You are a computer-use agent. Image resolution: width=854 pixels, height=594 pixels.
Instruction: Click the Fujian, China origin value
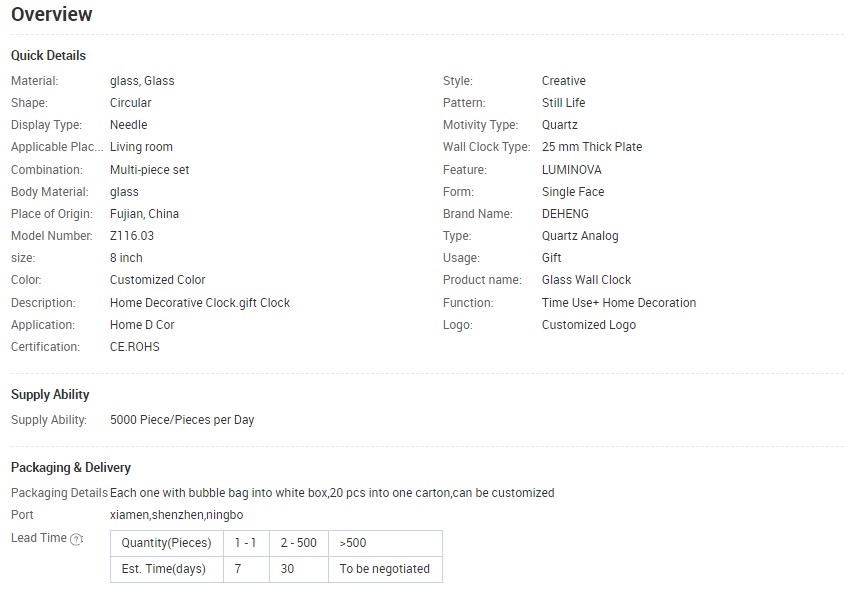[x=144, y=214]
